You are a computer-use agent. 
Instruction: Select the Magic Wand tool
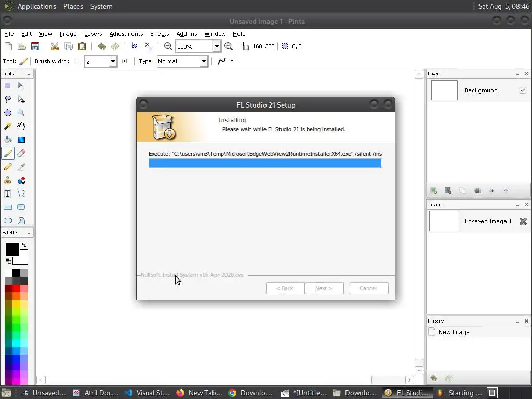pyautogui.click(x=7, y=126)
